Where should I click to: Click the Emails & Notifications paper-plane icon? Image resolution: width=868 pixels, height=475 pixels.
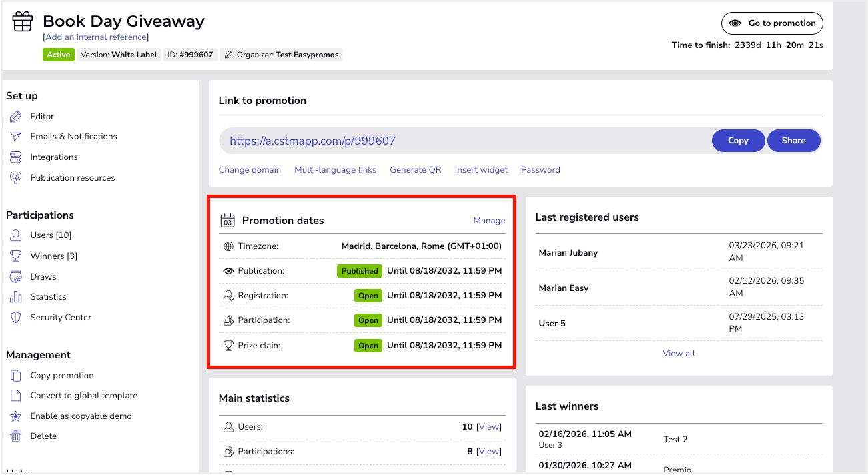pyautogui.click(x=16, y=137)
